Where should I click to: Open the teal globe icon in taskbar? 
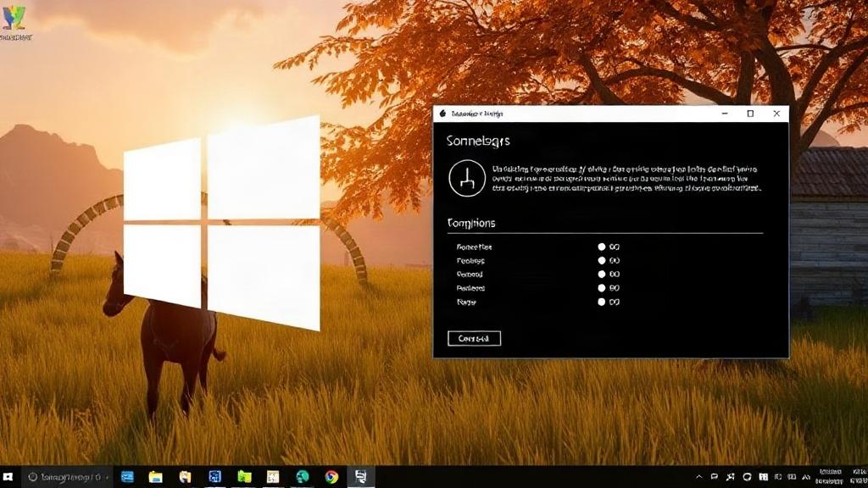tap(303, 477)
